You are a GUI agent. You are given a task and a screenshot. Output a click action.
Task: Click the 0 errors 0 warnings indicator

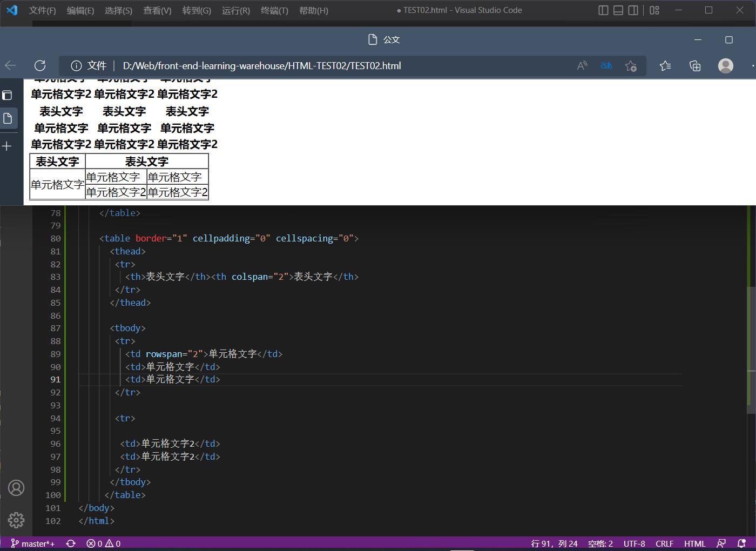[x=103, y=543]
